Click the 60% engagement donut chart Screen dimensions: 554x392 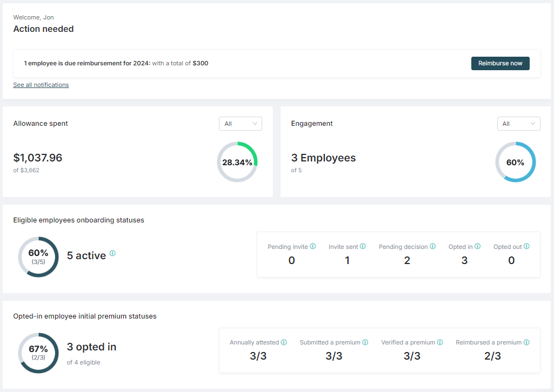[x=515, y=162]
